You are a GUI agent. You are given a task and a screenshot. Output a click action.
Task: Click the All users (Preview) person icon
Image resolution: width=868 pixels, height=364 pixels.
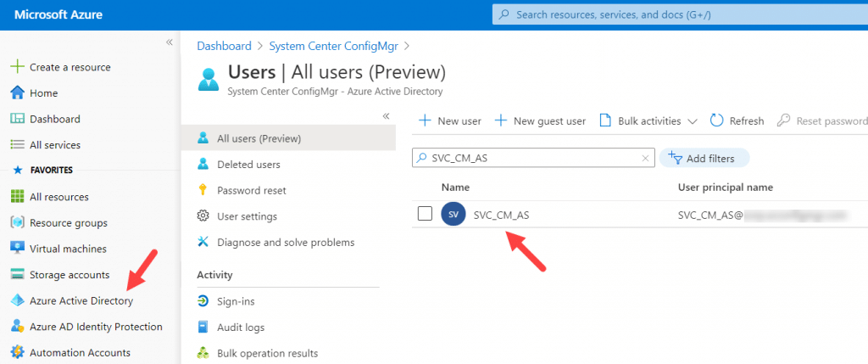coord(203,138)
